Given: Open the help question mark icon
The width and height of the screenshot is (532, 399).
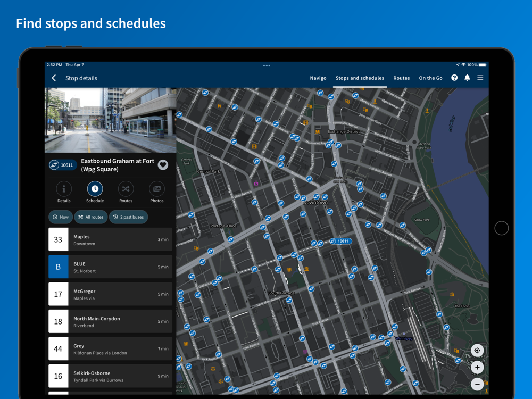Looking at the screenshot, I should tap(454, 78).
